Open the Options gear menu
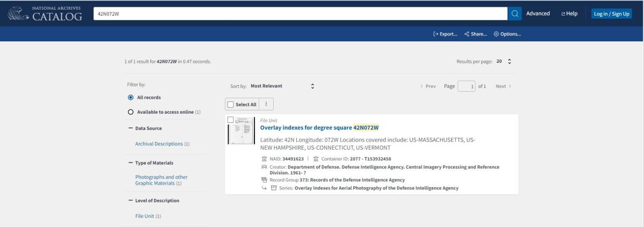Image resolution: width=644 pixels, height=227 pixels. coord(507,34)
